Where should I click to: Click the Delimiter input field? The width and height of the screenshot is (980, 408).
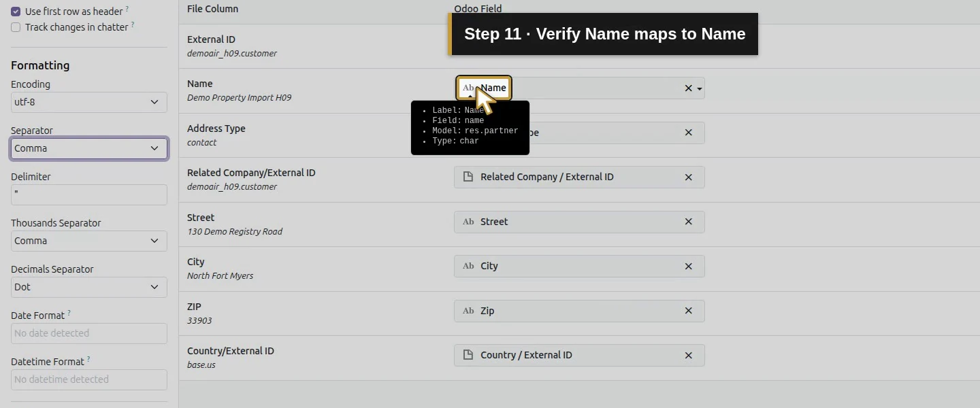coord(89,194)
